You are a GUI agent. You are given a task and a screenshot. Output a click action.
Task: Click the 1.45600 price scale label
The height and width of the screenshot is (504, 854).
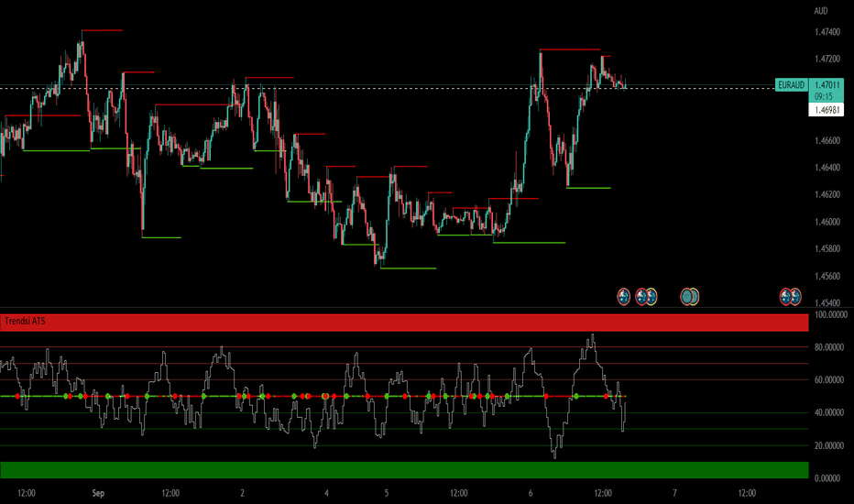point(827,276)
